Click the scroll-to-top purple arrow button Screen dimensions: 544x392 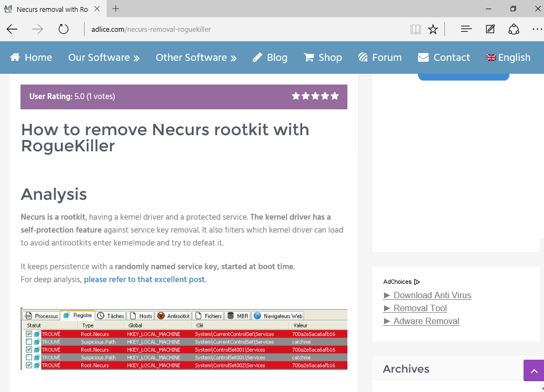click(x=533, y=370)
